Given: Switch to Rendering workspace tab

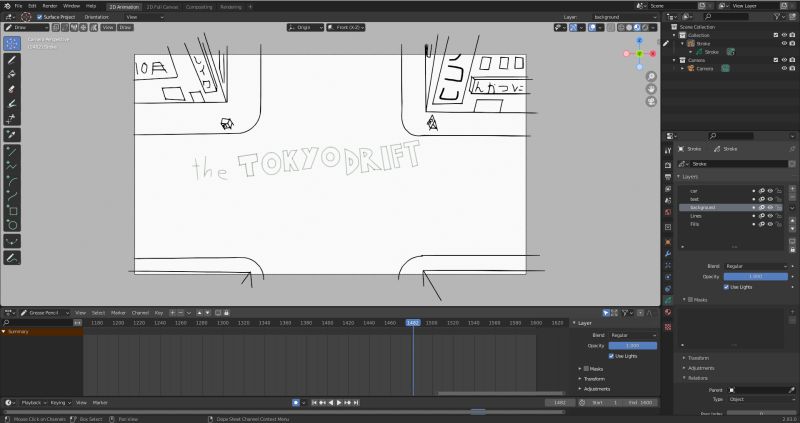Looking at the screenshot, I should [231, 7].
